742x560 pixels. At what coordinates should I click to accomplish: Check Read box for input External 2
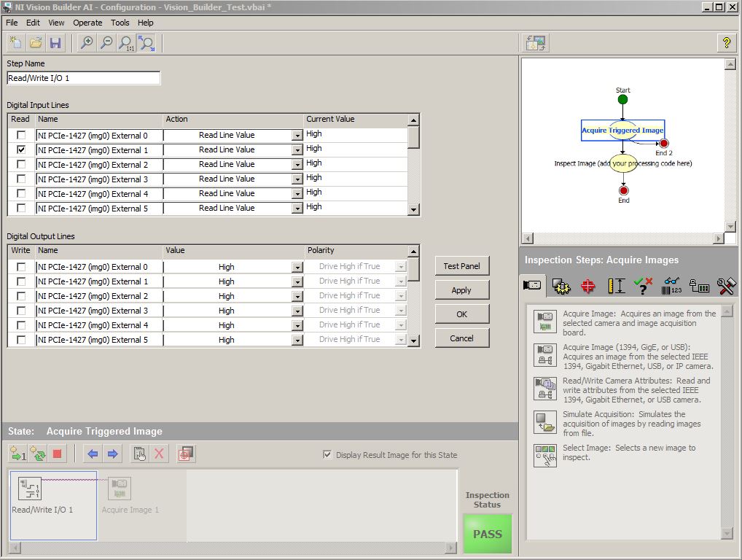[21, 164]
